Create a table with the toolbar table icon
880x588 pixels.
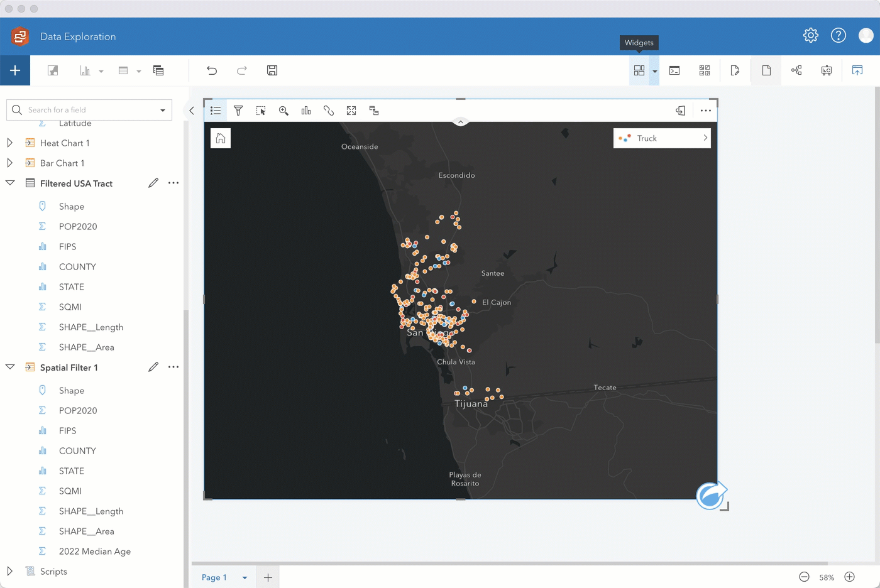123,70
